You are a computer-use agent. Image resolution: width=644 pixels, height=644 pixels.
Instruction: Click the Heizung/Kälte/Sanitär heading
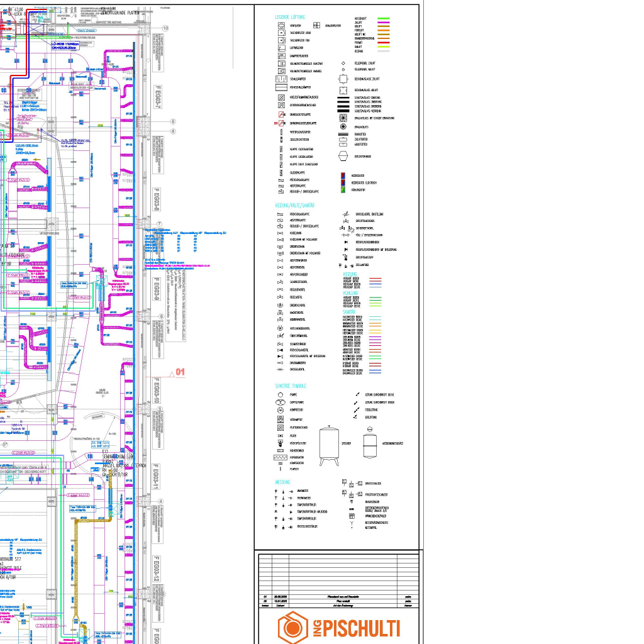point(294,206)
